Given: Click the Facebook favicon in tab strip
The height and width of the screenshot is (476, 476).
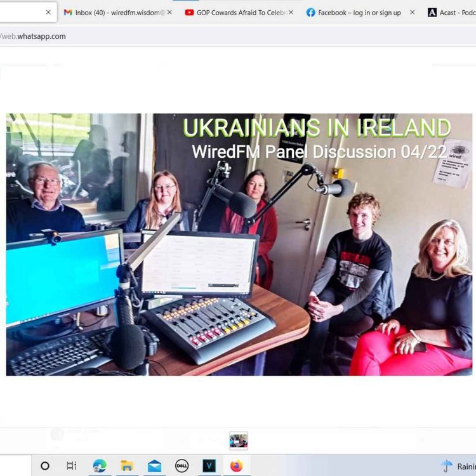Looking at the screenshot, I should 310,13.
